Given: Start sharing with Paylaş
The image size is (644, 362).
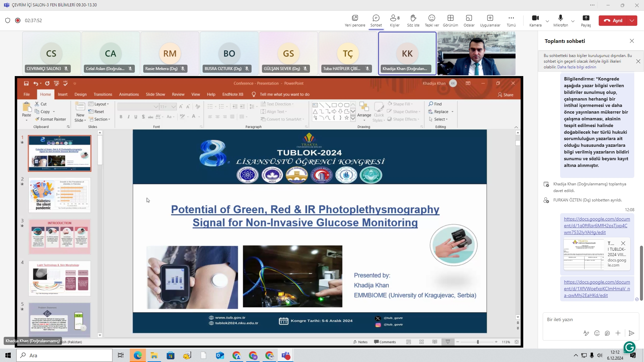Looking at the screenshot, I should coord(586,20).
